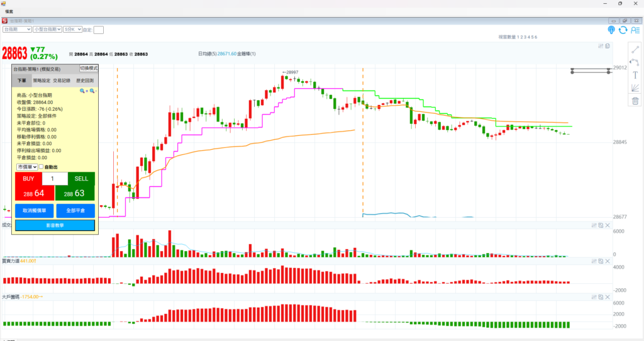Click the order quantity input field
This screenshot has width=644, height=341.
point(53,179)
